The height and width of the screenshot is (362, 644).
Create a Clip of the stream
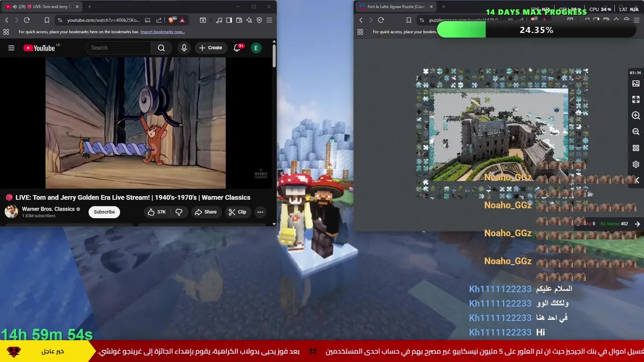pyautogui.click(x=237, y=212)
